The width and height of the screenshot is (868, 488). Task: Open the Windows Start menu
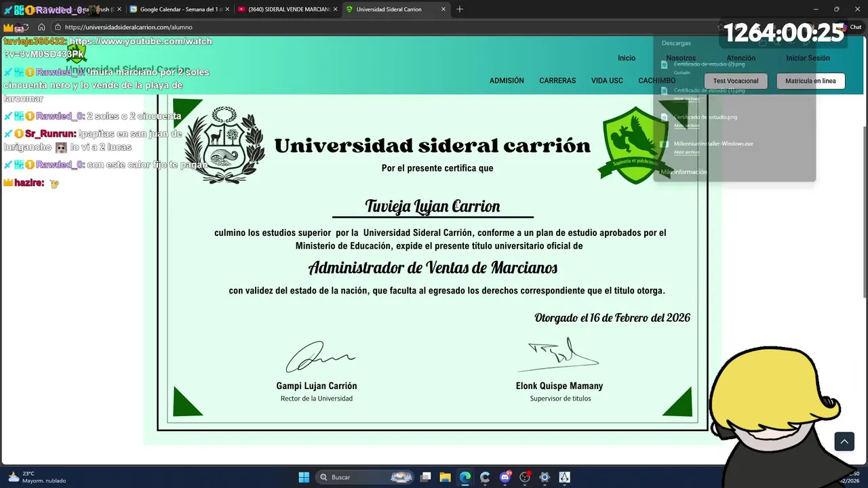[304, 477]
